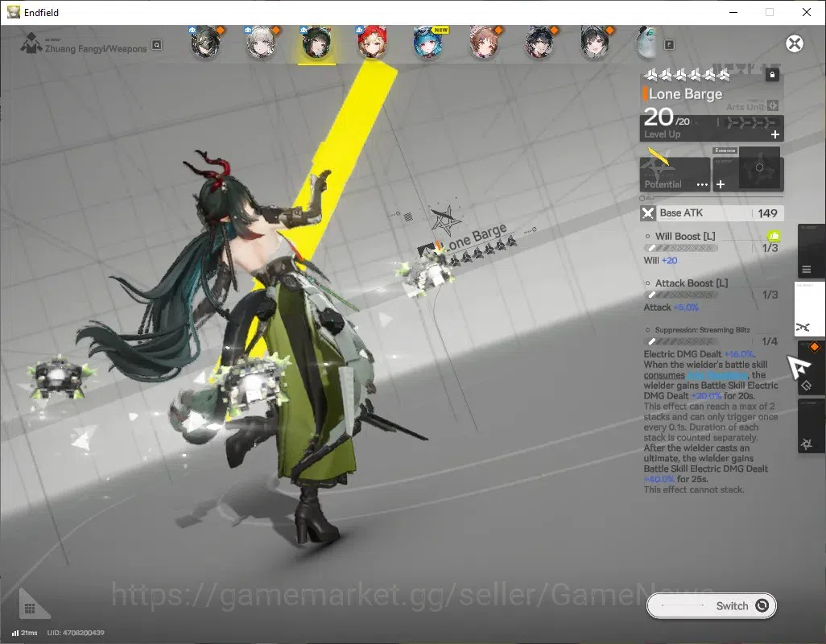
Task: Click the E key hint icon
Action: point(669,45)
